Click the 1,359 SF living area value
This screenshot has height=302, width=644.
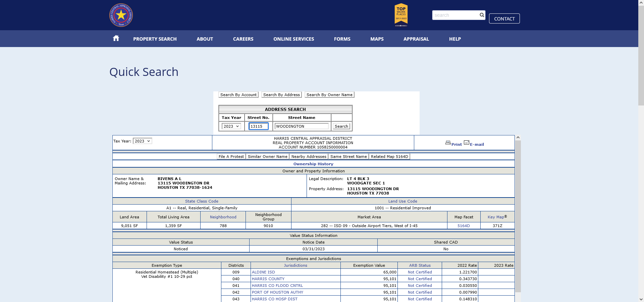[x=173, y=226]
